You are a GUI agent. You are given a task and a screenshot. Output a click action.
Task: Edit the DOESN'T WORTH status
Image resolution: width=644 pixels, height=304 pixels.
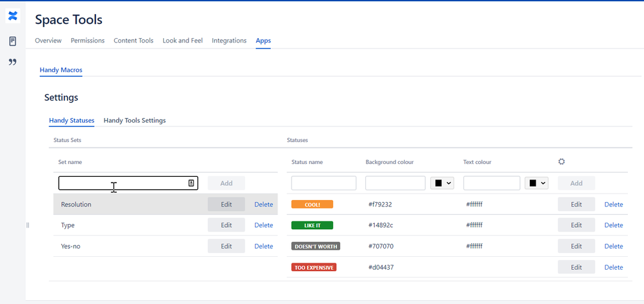pos(576,246)
